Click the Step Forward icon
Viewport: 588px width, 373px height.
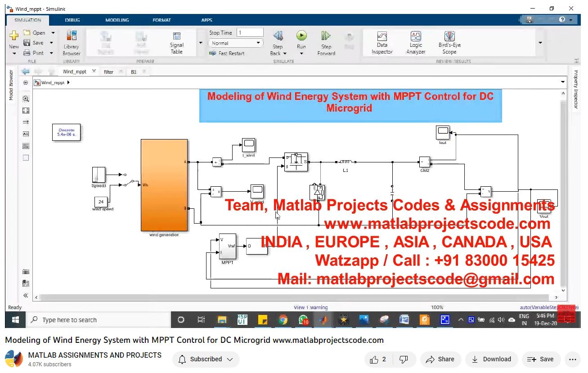pyautogui.click(x=326, y=36)
